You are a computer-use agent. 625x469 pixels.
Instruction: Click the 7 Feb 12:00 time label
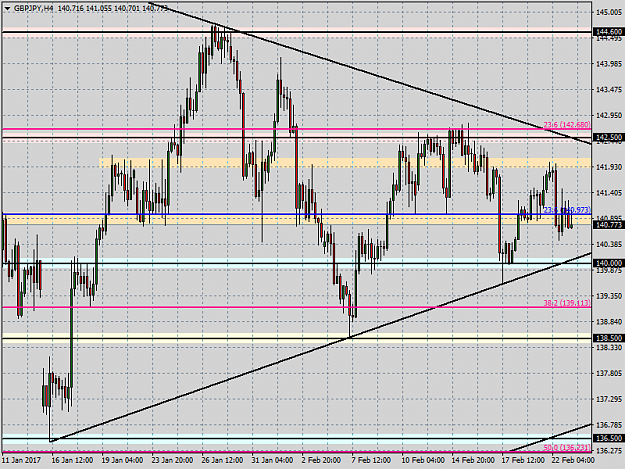(371, 460)
